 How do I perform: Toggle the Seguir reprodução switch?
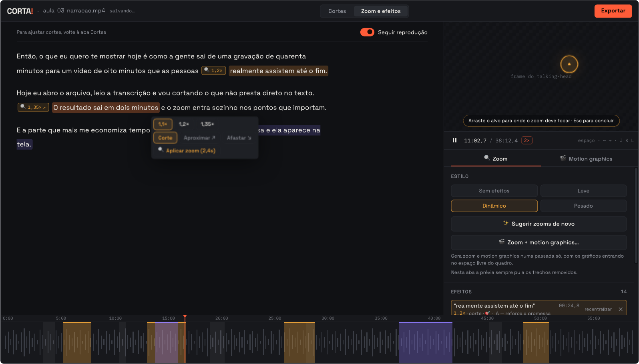(367, 32)
